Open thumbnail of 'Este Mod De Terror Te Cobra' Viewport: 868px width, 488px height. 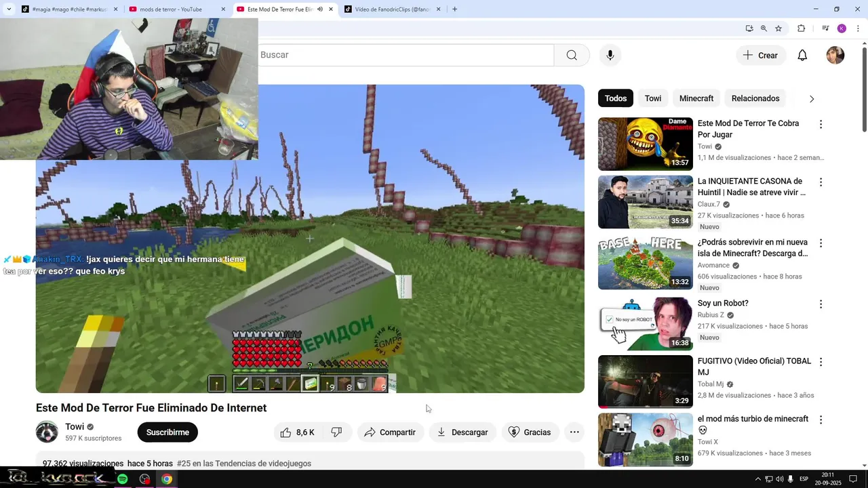click(646, 144)
